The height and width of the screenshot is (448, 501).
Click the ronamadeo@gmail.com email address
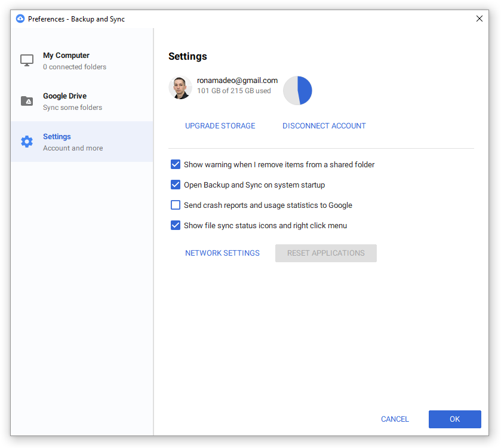[x=237, y=80]
